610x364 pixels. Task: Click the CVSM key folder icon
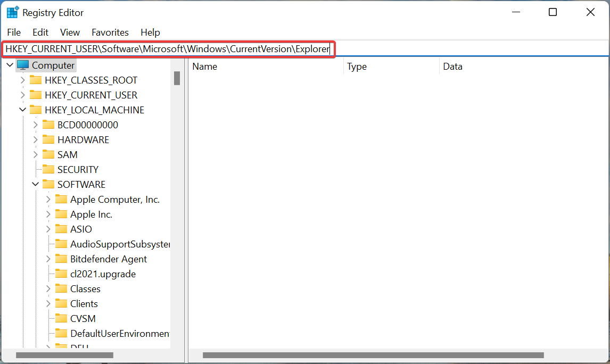[x=61, y=318]
